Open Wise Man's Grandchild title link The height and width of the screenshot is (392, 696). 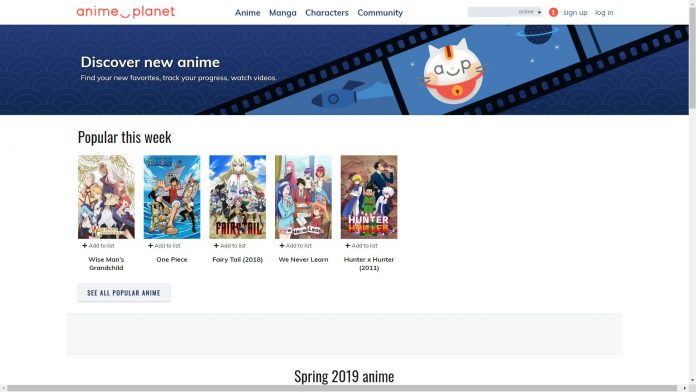[106, 263]
